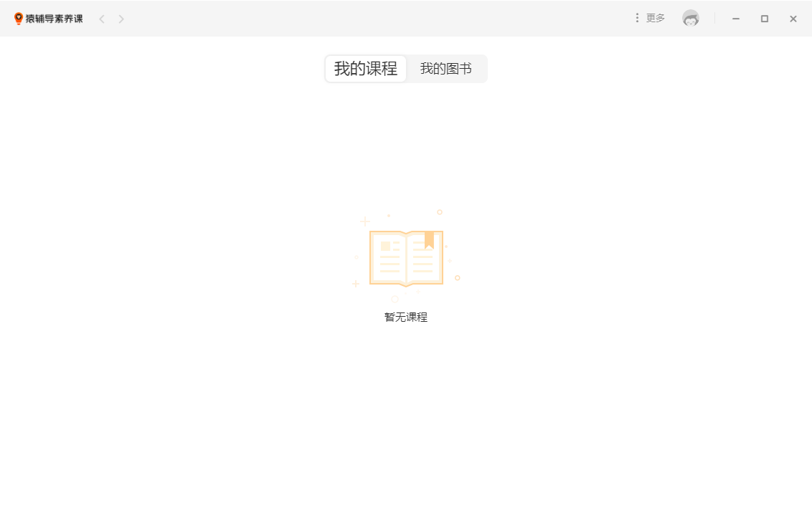The width and height of the screenshot is (812, 516).
Task: Switch to the 我的图书 tab
Action: point(446,68)
